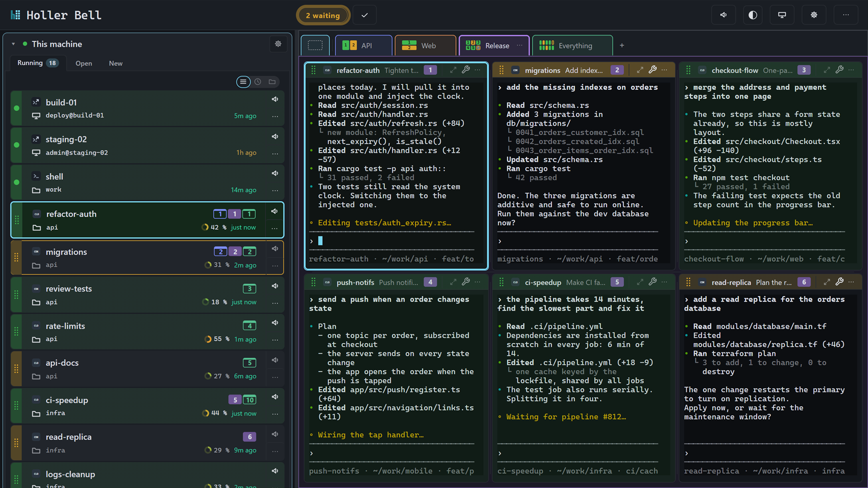Select sort by recent clock icon
Viewport: 868px width, 488px height.
tap(258, 82)
